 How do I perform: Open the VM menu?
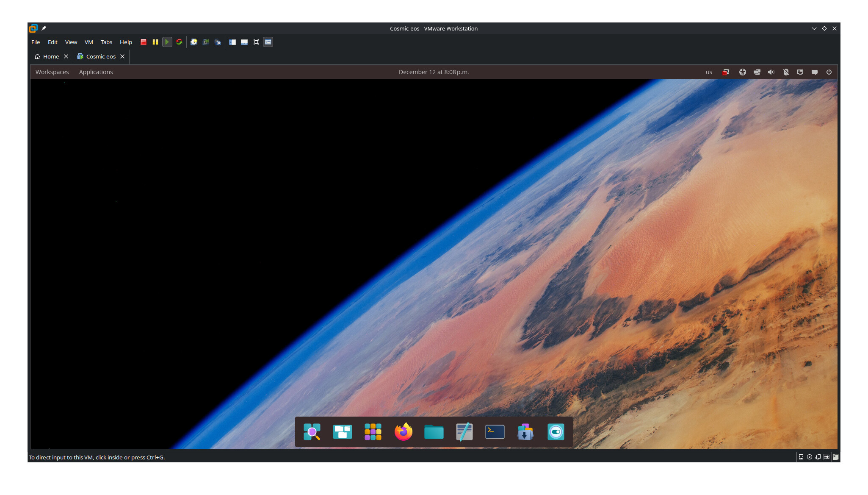pyautogui.click(x=88, y=42)
